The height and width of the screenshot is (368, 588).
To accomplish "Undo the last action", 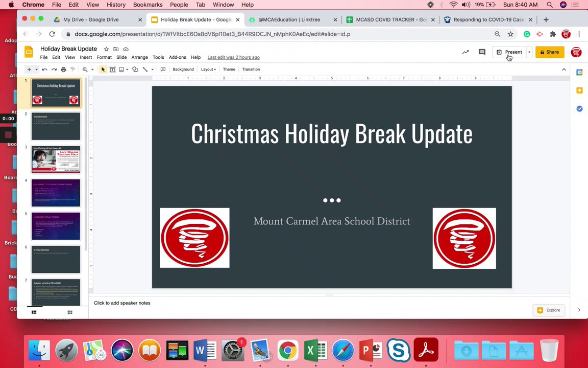I will [44, 70].
